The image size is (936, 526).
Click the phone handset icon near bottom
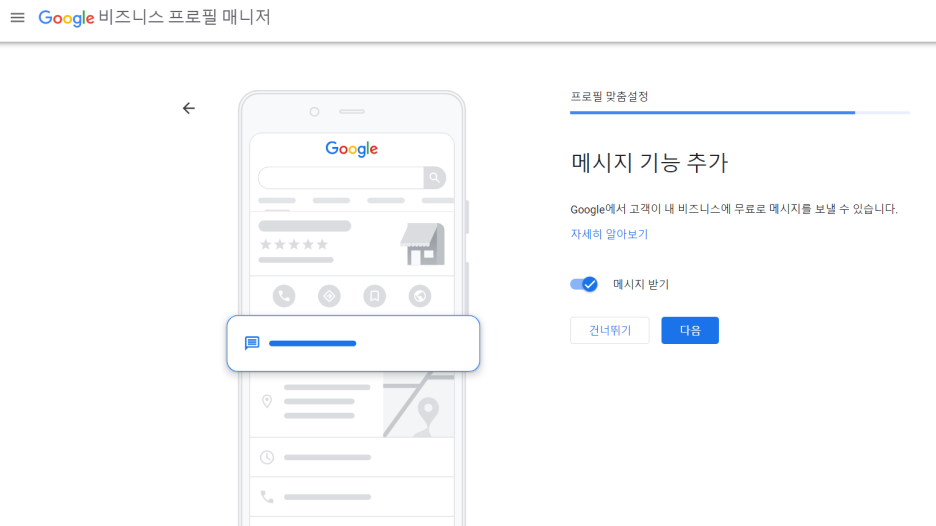[x=267, y=497]
